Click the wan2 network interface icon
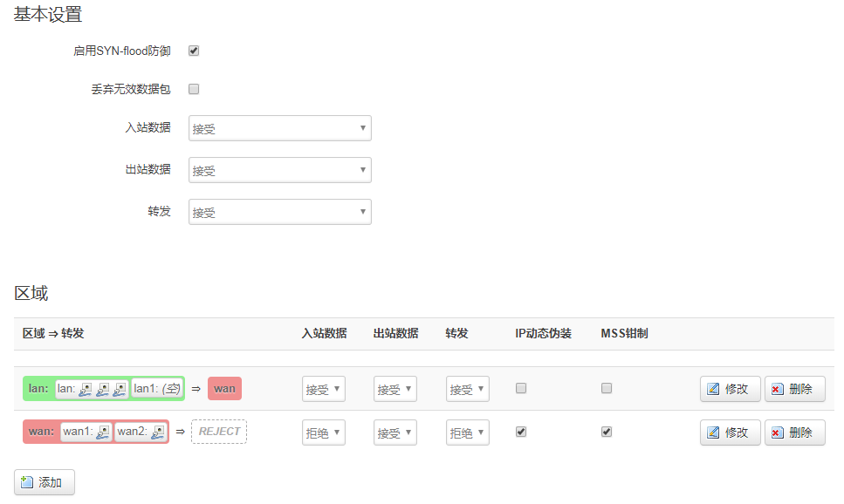This screenshot has height=504, width=844. pyautogui.click(x=158, y=432)
